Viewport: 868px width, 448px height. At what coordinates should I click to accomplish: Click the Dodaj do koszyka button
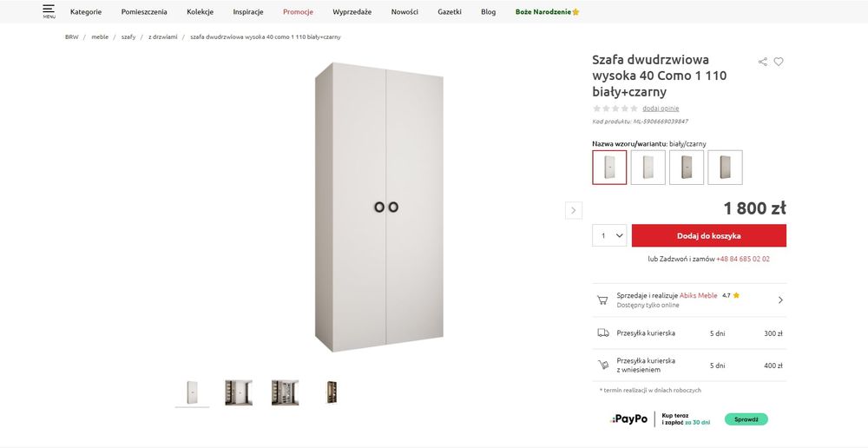click(x=708, y=235)
